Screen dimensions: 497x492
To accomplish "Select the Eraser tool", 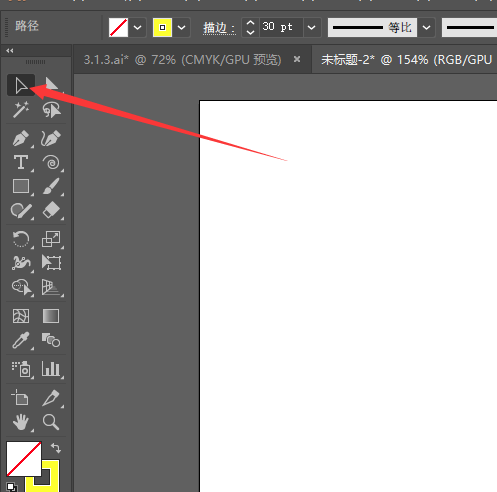I will (x=51, y=211).
